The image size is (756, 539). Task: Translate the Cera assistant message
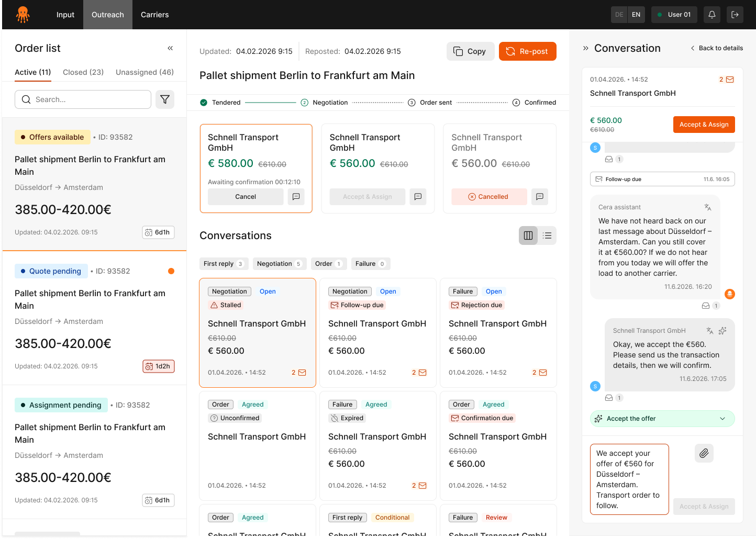pos(708,207)
